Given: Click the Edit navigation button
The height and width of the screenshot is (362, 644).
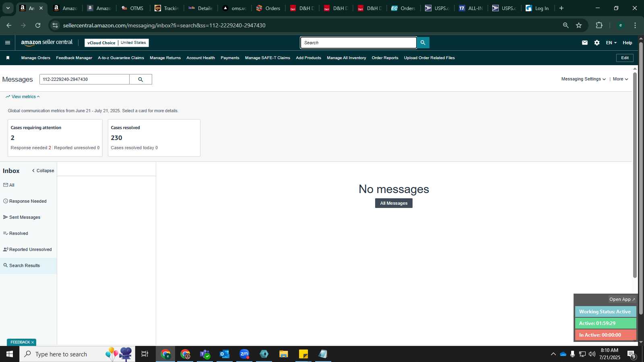Looking at the screenshot, I should pos(625,58).
